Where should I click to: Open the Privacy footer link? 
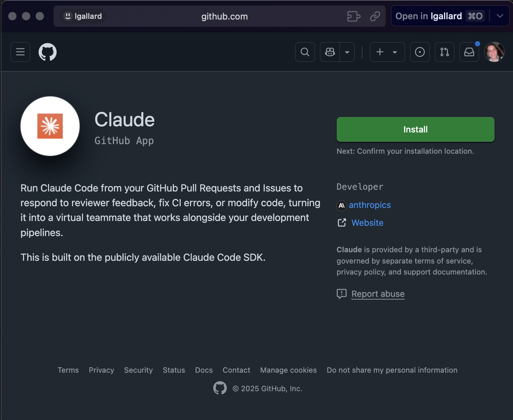point(102,370)
